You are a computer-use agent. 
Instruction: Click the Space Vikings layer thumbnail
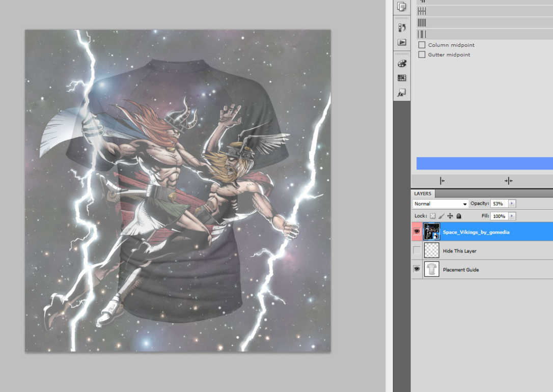click(432, 232)
